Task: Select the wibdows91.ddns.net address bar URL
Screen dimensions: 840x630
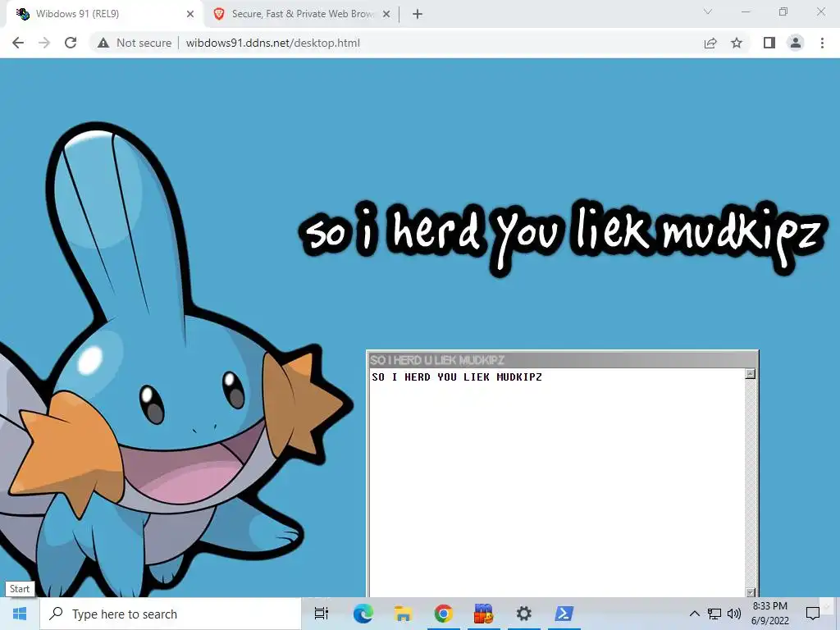Action: [x=272, y=43]
